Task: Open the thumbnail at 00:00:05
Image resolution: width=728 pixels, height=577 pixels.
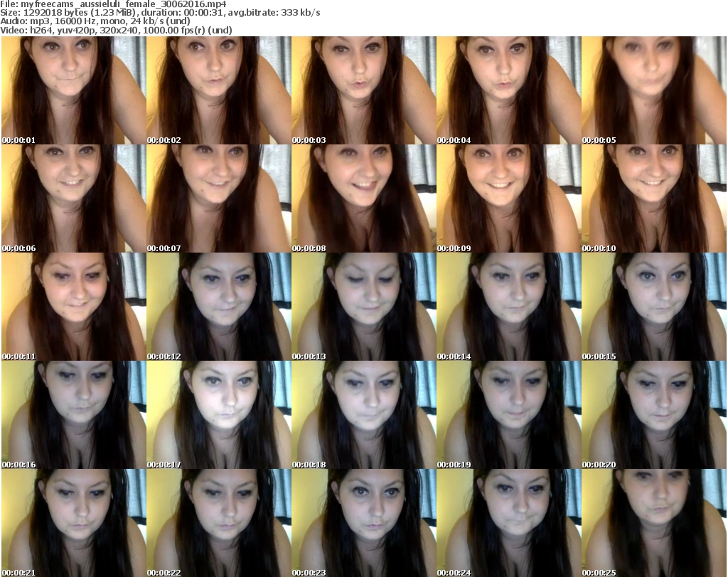Action: click(x=653, y=90)
